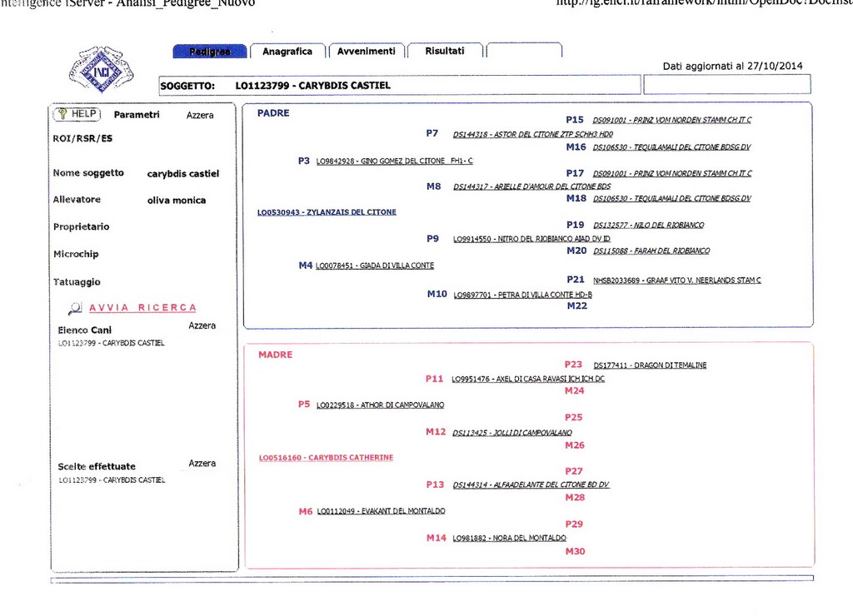Click the empty M30 ancestor label
Viewport: 853px width, 616px height.
pos(575,551)
